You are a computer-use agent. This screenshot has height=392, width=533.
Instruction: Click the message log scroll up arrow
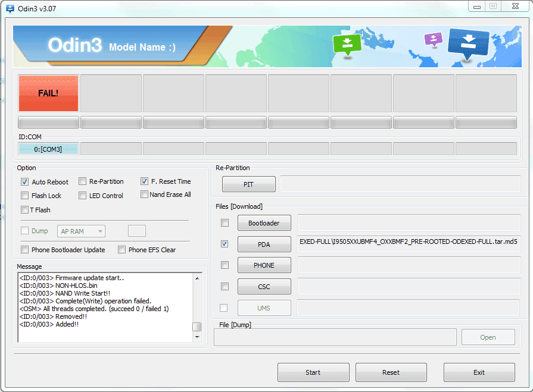197,278
